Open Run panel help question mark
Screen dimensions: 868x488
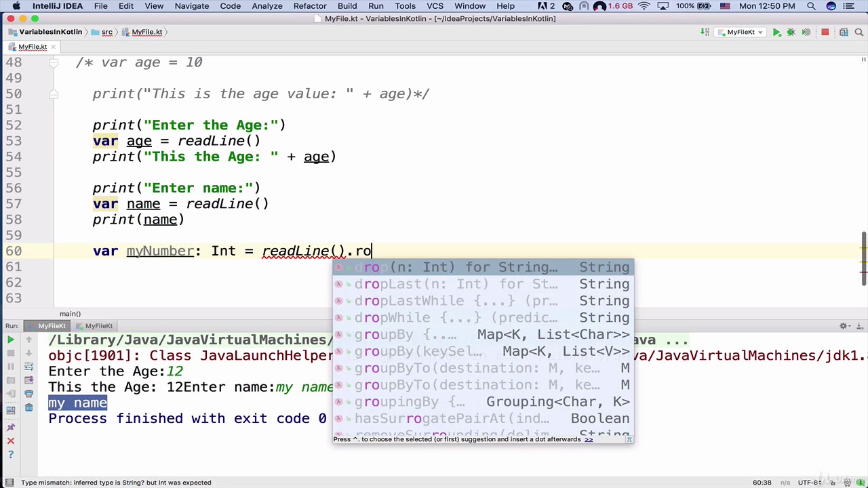[11, 454]
